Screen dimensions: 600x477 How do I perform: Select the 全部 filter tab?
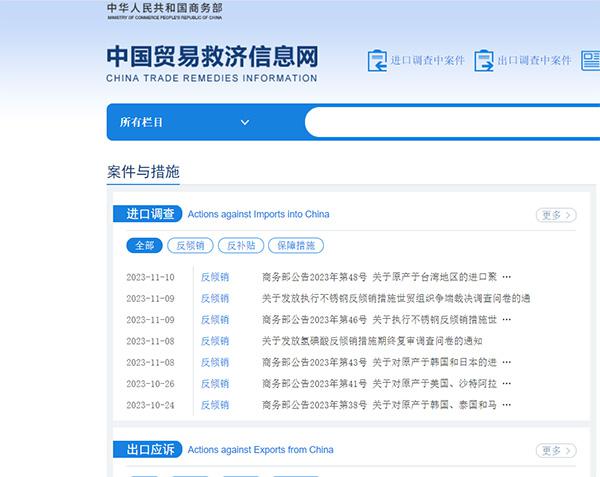[145, 246]
